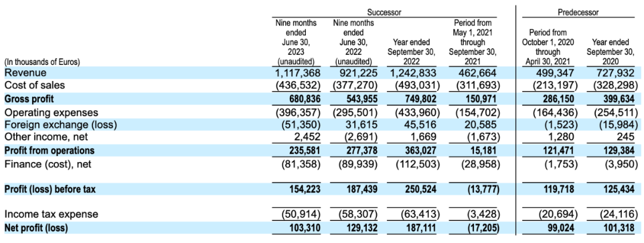Image resolution: width=644 pixels, height=243 pixels.
Task: Select the Net profit (loss) row label
Action: pos(36,228)
